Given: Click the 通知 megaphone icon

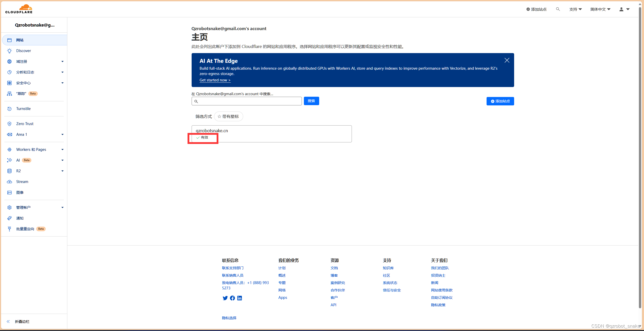Looking at the screenshot, I should pyautogui.click(x=9, y=218).
